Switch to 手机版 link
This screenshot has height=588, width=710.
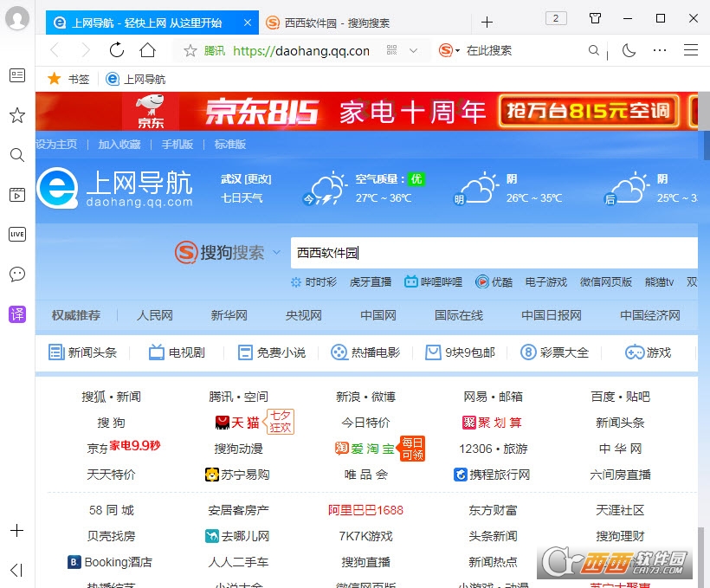(x=177, y=144)
